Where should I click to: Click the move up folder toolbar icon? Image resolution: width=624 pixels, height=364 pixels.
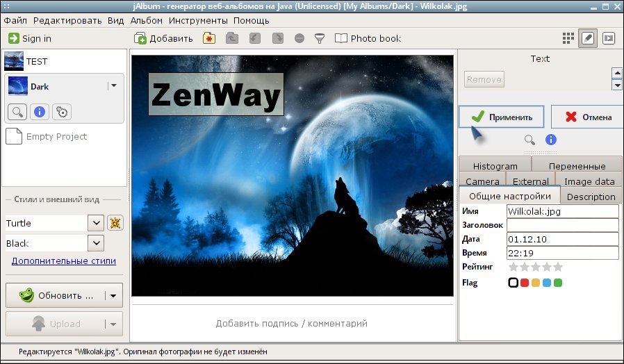(232, 38)
